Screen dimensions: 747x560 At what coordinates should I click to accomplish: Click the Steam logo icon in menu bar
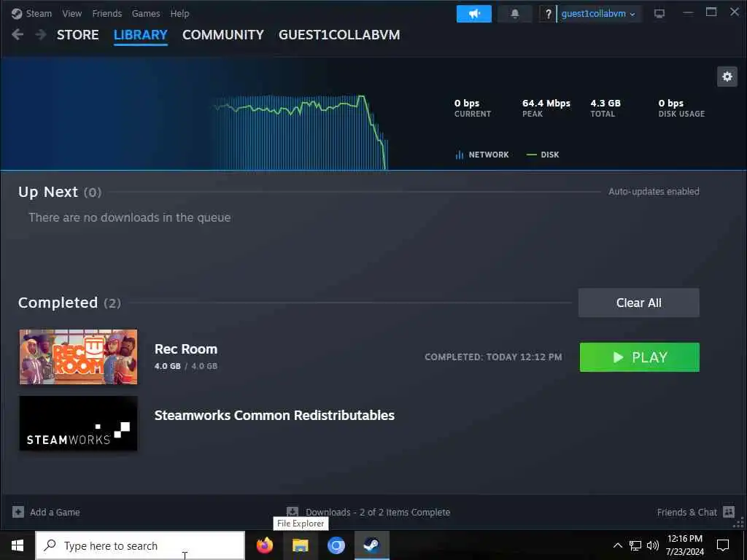(17, 14)
